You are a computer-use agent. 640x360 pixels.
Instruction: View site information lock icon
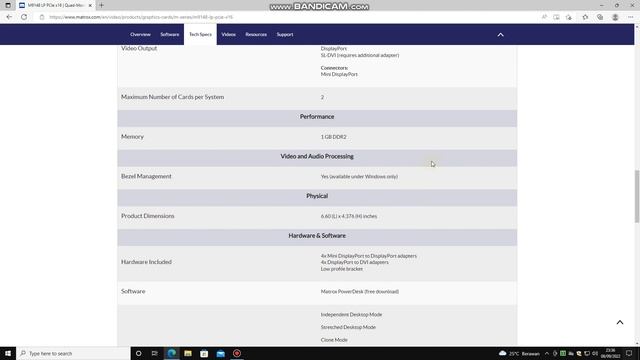point(42,17)
